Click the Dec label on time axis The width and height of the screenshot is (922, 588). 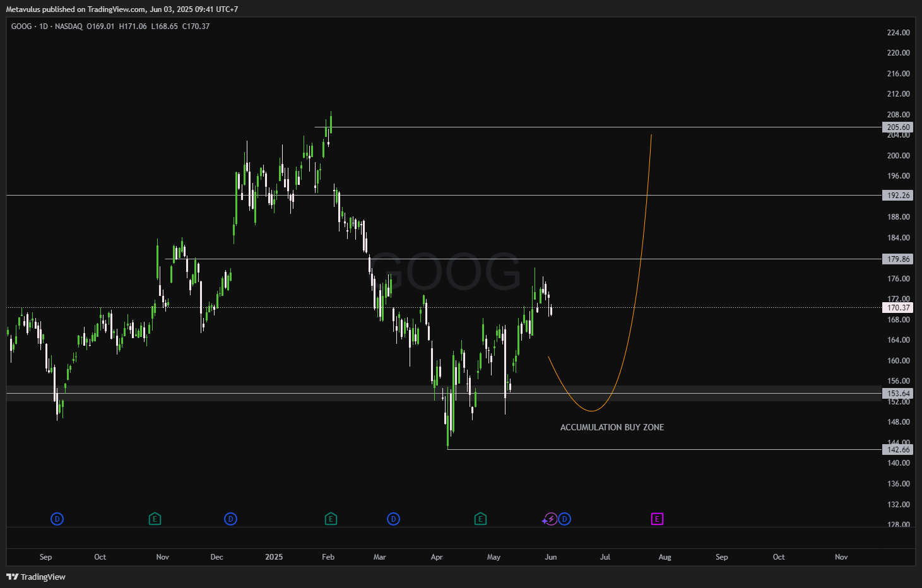point(217,557)
